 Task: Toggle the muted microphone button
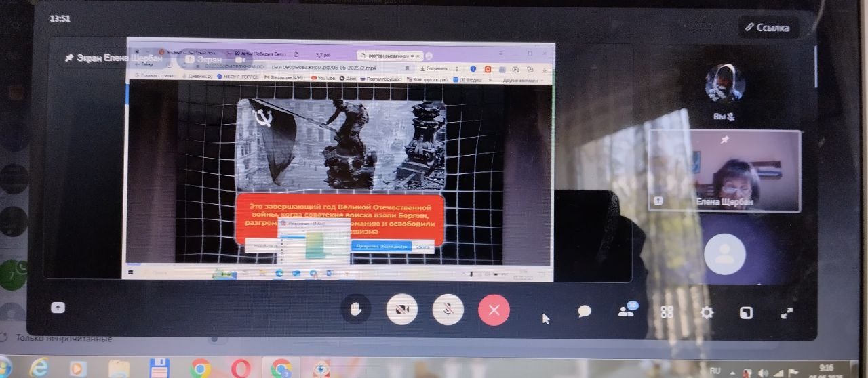[448, 310]
